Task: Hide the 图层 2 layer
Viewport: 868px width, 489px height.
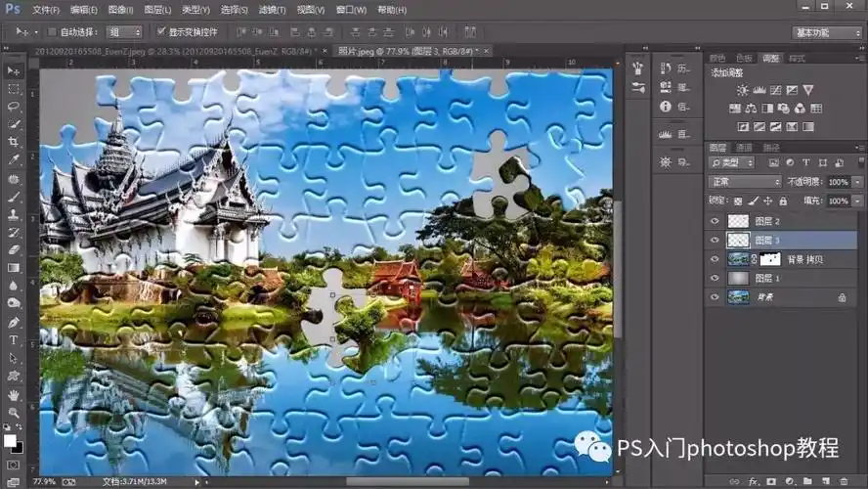Action: [715, 221]
